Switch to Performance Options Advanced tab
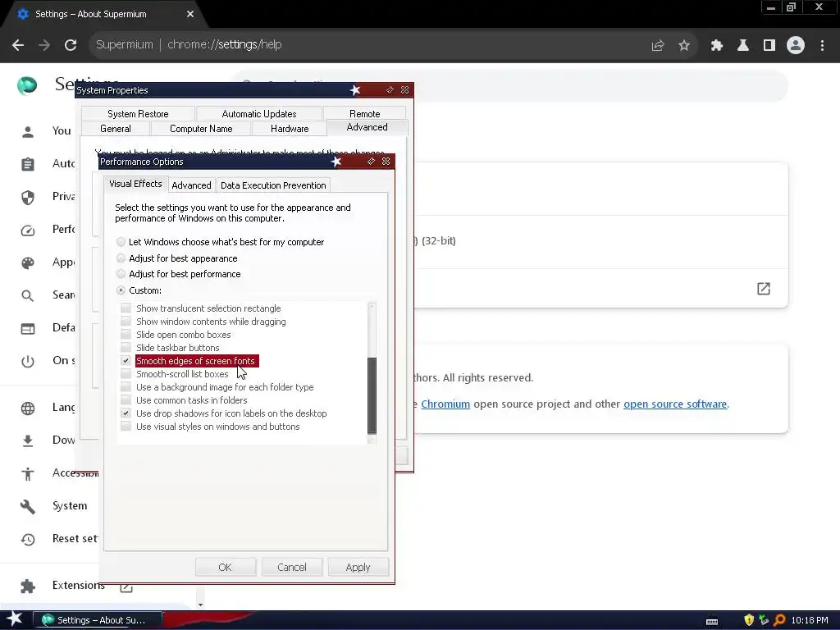 pos(191,185)
